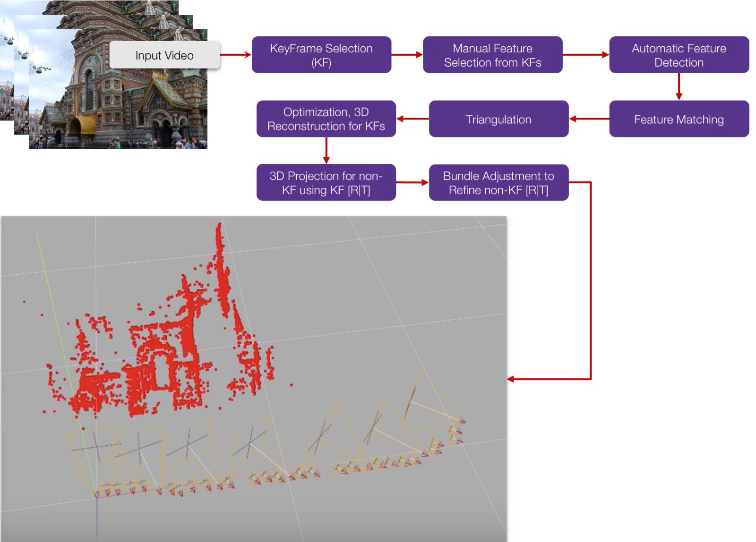Click the Feature Matching box

[679, 119]
